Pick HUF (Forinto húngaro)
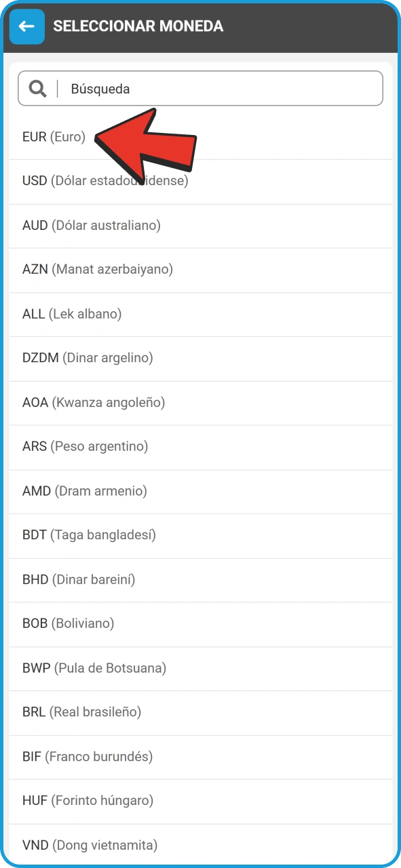 pos(200,801)
